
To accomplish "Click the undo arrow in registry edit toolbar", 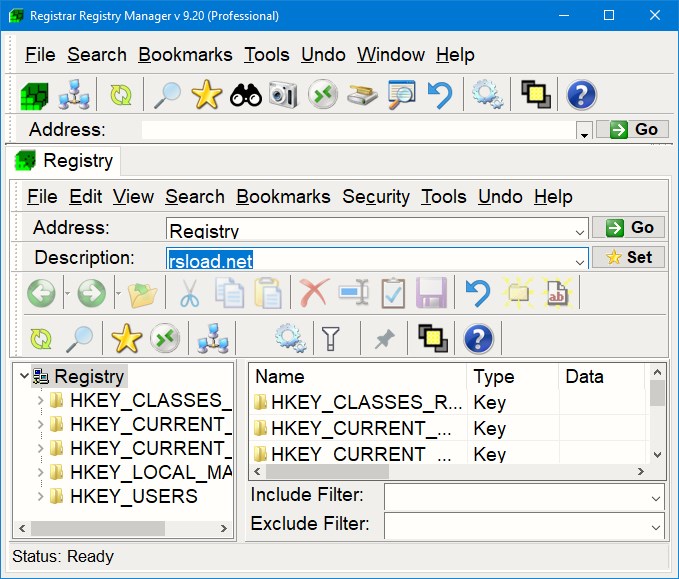I will [478, 293].
